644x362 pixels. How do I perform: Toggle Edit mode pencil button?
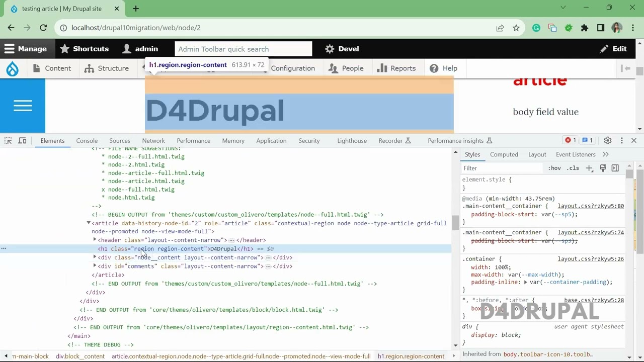(x=613, y=49)
